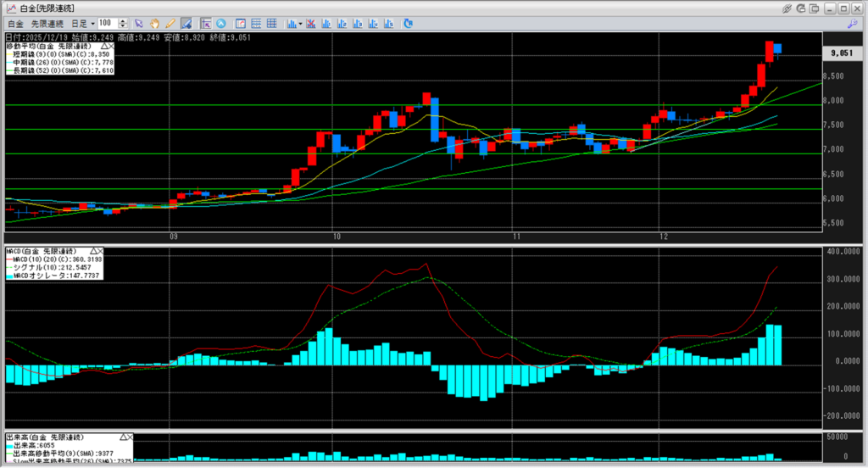
Task: Pick the pencil trend line tool
Action: pos(170,23)
